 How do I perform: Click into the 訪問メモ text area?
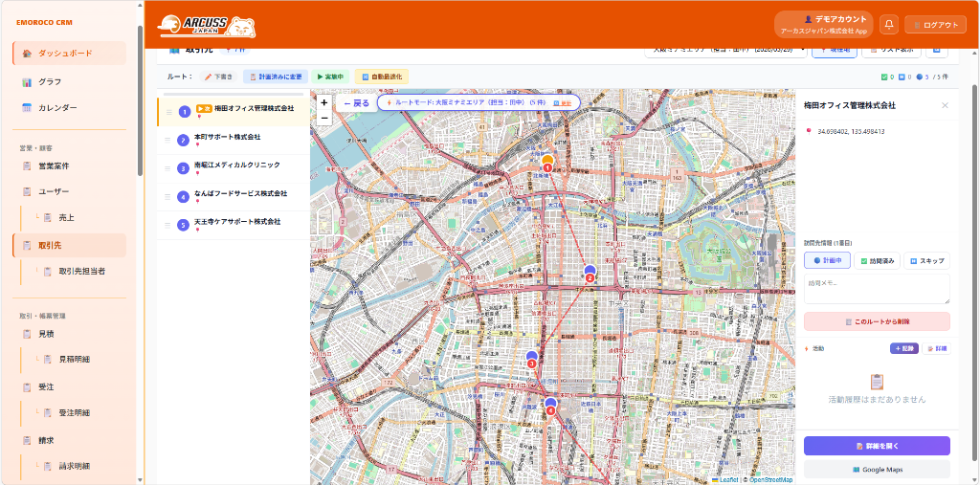877,289
